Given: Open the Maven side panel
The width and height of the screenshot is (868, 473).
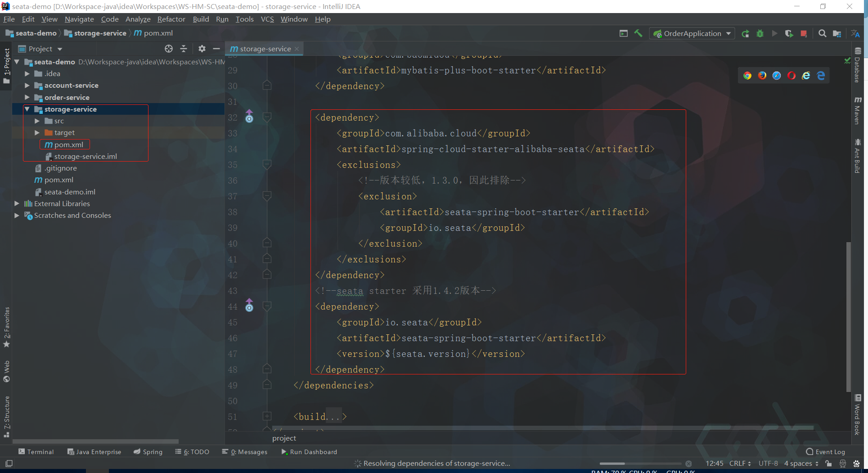Looking at the screenshot, I should (858, 110).
